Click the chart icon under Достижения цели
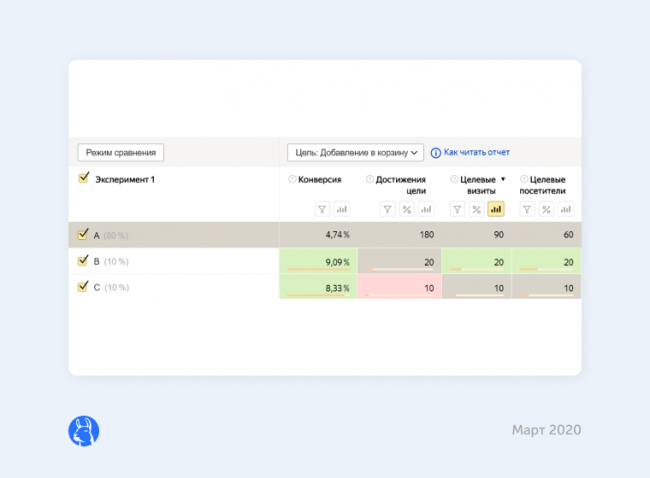Viewport: 650px width, 478px height. point(427,209)
